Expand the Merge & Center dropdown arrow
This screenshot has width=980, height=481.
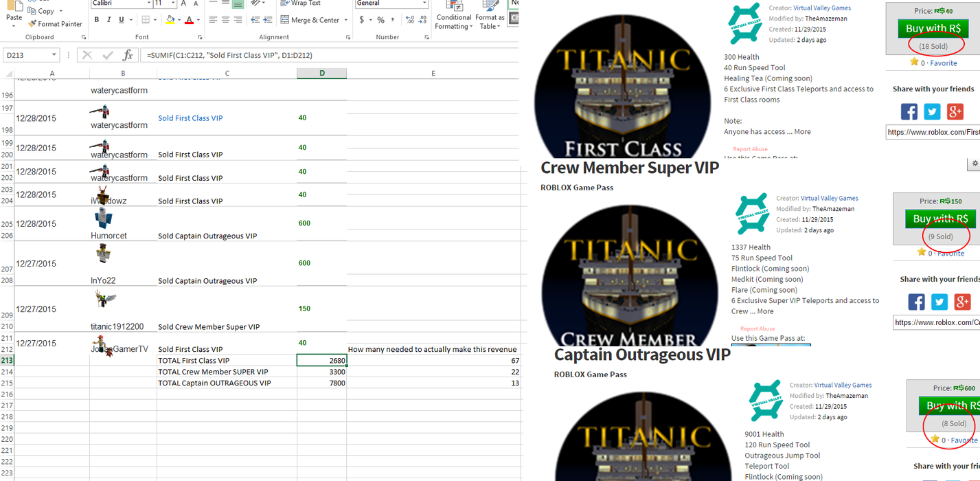tap(345, 20)
